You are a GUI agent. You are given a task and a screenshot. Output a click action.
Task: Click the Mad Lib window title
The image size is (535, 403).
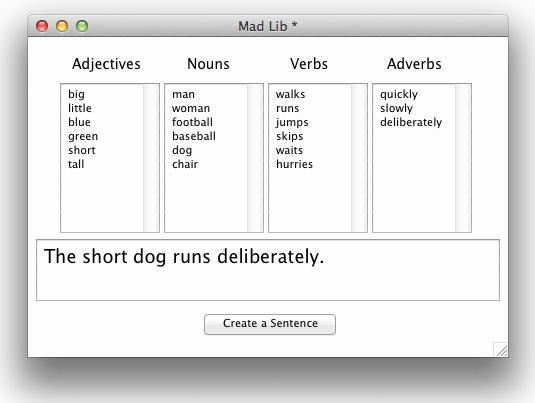268,26
